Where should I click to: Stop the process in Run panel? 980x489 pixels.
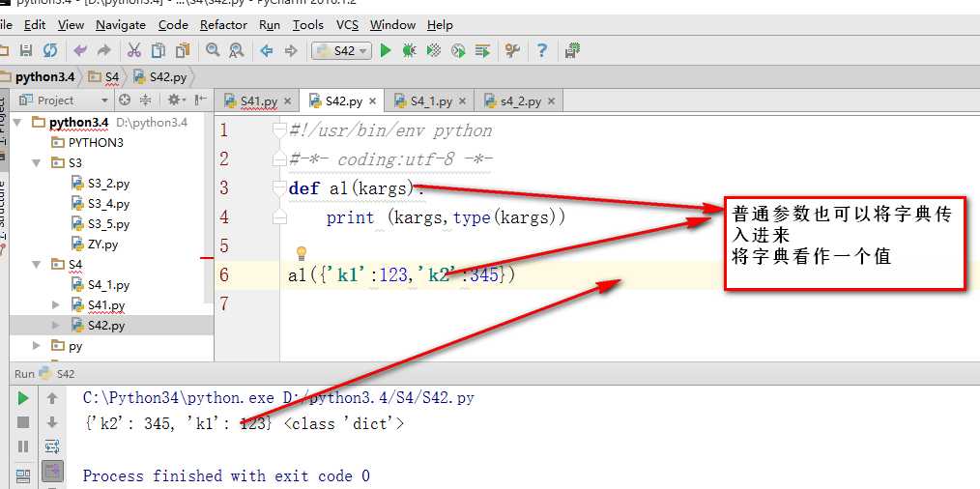click(23, 422)
